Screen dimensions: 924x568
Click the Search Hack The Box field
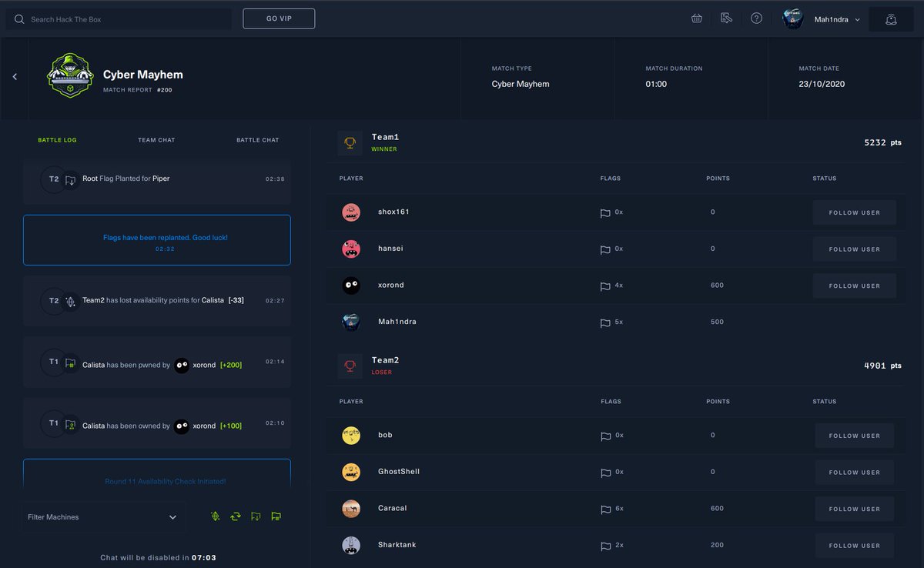click(x=119, y=19)
